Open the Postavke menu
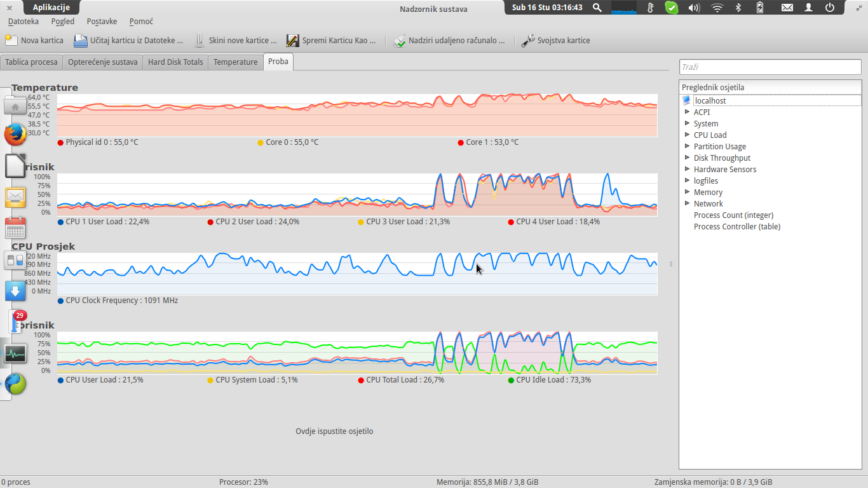 (x=102, y=22)
